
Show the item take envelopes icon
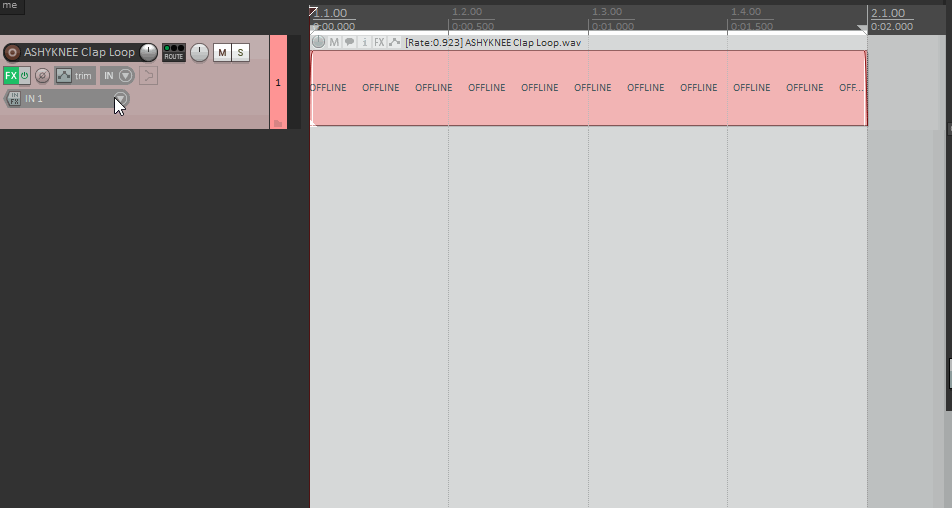pos(395,42)
